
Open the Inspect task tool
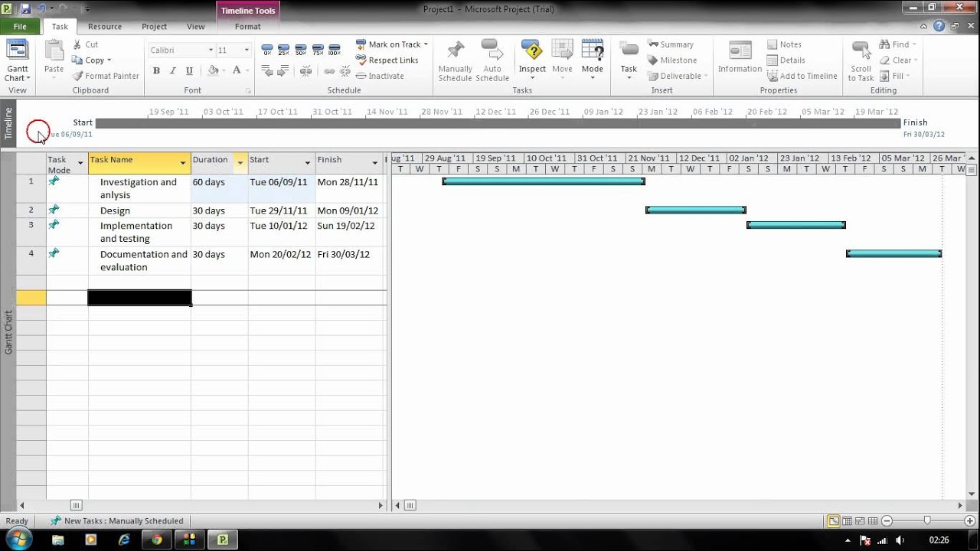tap(532, 60)
